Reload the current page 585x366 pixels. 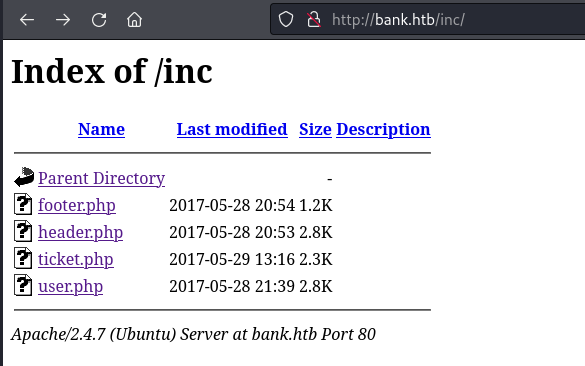pyautogui.click(x=99, y=19)
